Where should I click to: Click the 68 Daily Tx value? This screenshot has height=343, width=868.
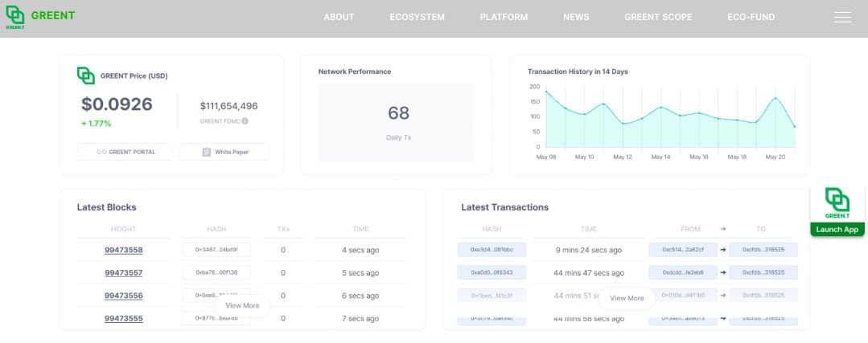pos(398,113)
